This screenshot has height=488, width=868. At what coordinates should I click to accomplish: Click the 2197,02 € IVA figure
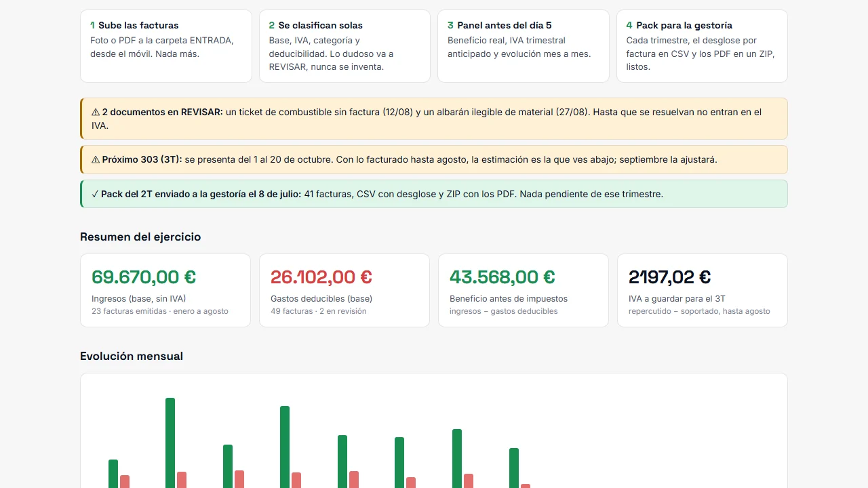tap(670, 277)
